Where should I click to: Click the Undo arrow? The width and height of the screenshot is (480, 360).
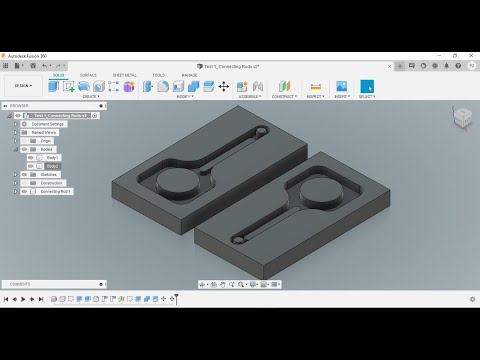(x=44, y=66)
